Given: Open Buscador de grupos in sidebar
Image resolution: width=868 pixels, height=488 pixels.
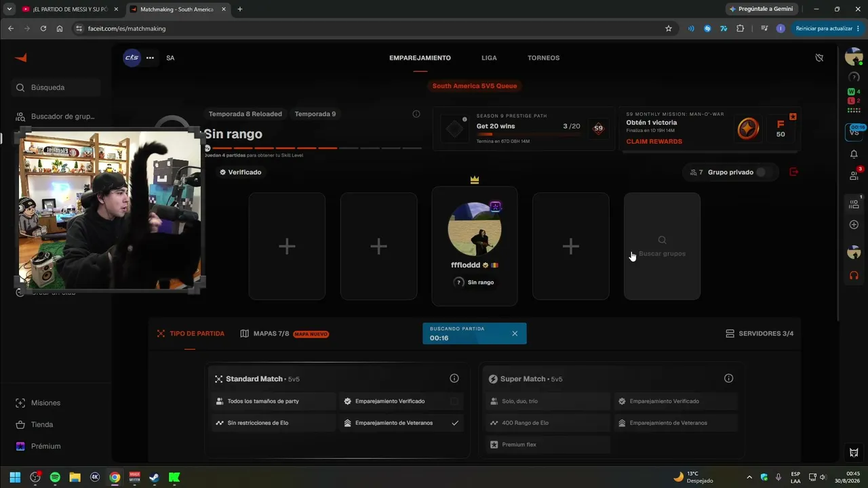Looking at the screenshot, I should point(56,117).
